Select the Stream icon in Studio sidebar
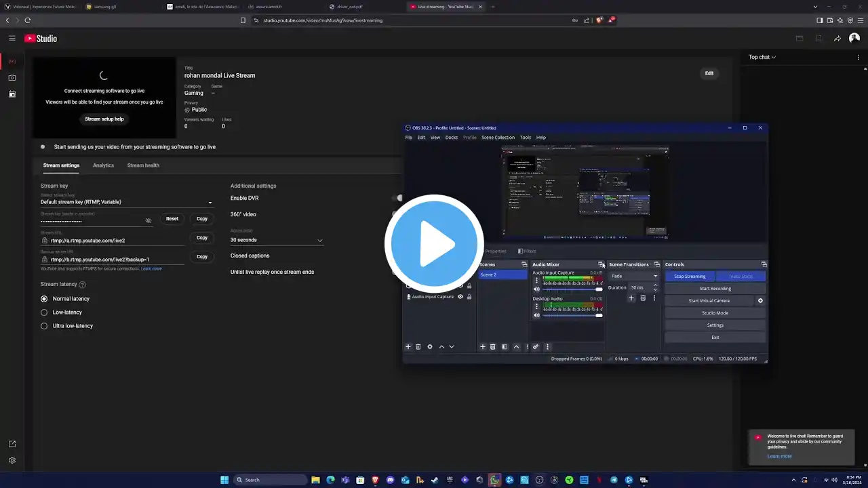The width and height of the screenshot is (868, 488). (12, 61)
